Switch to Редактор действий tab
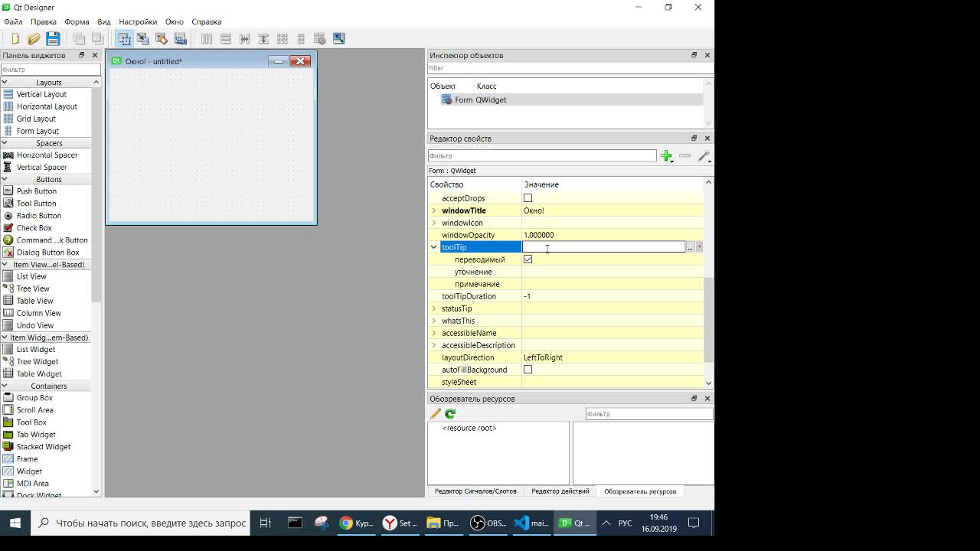Image resolution: width=980 pixels, height=551 pixels. [560, 491]
